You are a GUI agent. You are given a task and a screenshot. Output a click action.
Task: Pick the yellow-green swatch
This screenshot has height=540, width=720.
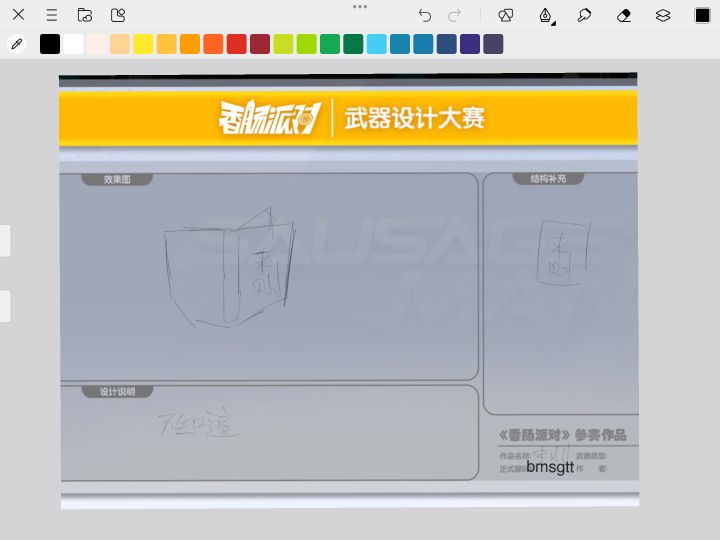pos(283,44)
